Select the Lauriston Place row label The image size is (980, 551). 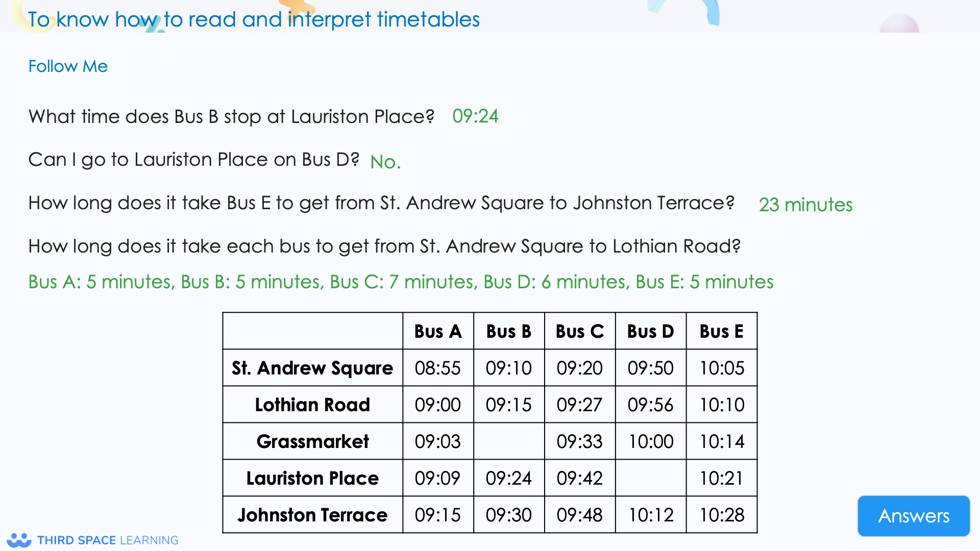coord(312,478)
